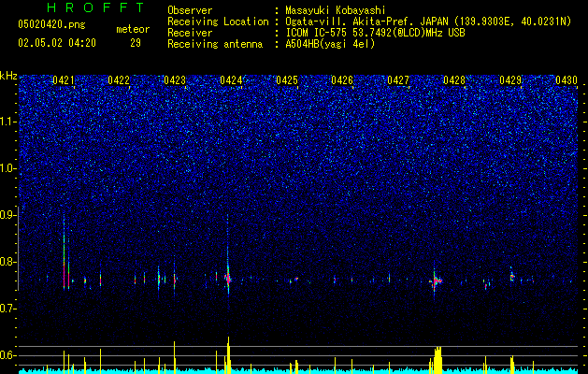Click the 0426 time marker
Screen dimensions: 588x374
342,80
